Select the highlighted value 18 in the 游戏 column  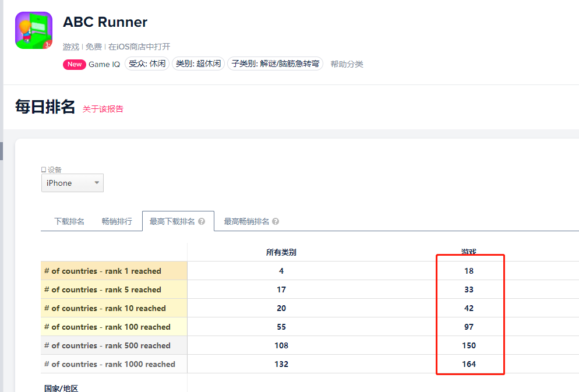pyautogui.click(x=470, y=270)
